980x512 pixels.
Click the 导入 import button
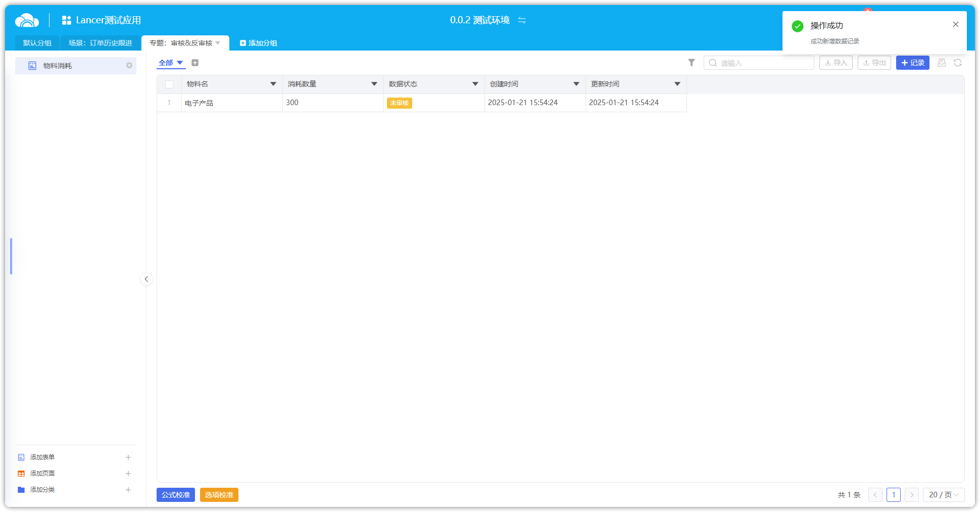pyautogui.click(x=836, y=63)
